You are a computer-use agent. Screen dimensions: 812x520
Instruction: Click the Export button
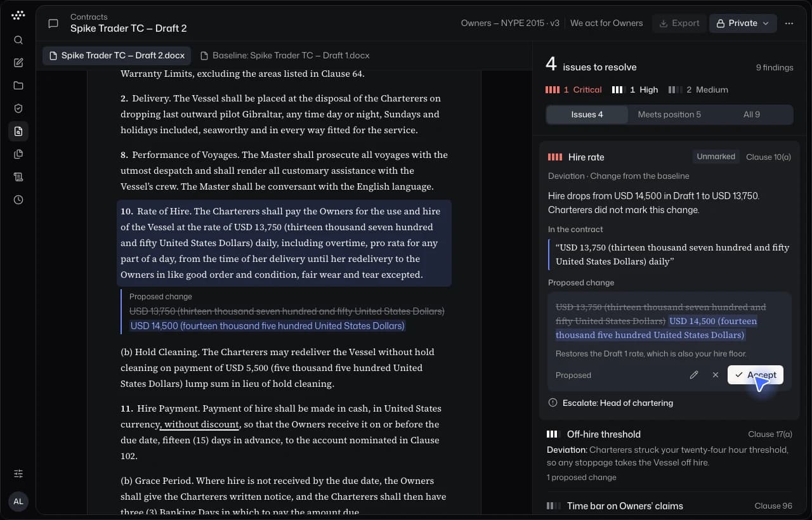tap(679, 23)
